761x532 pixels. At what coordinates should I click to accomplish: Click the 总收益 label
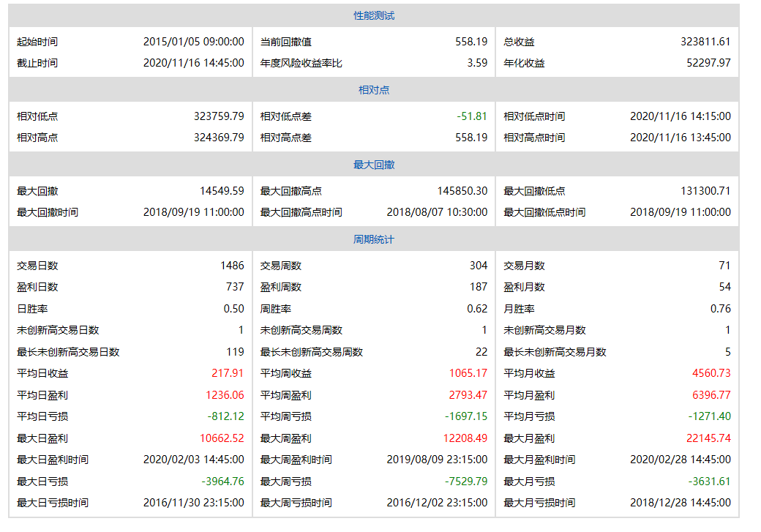point(520,42)
